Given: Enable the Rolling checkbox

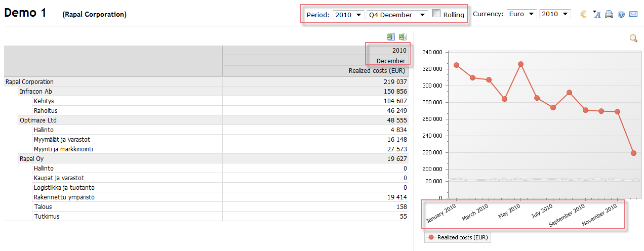Looking at the screenshot, I should tap(436, 14).
